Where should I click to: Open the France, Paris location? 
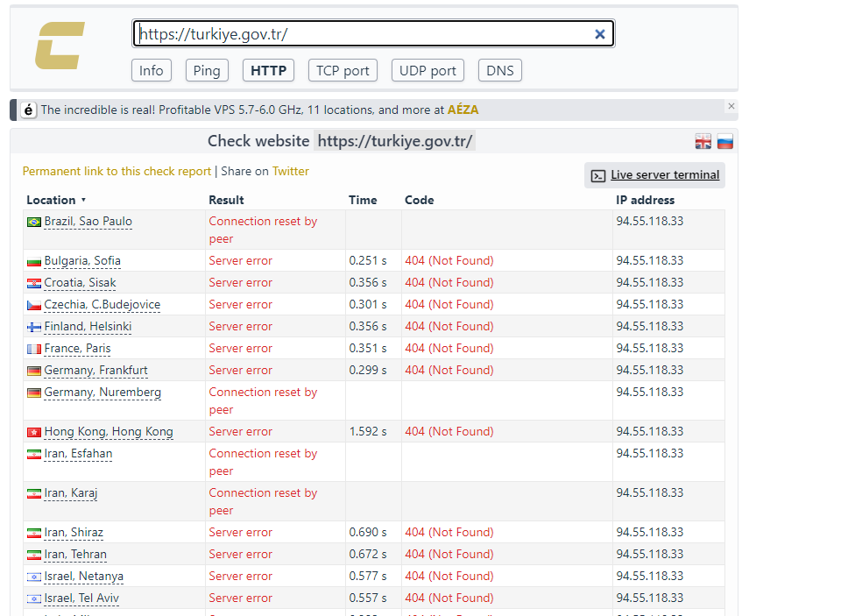tap(77, 348)
